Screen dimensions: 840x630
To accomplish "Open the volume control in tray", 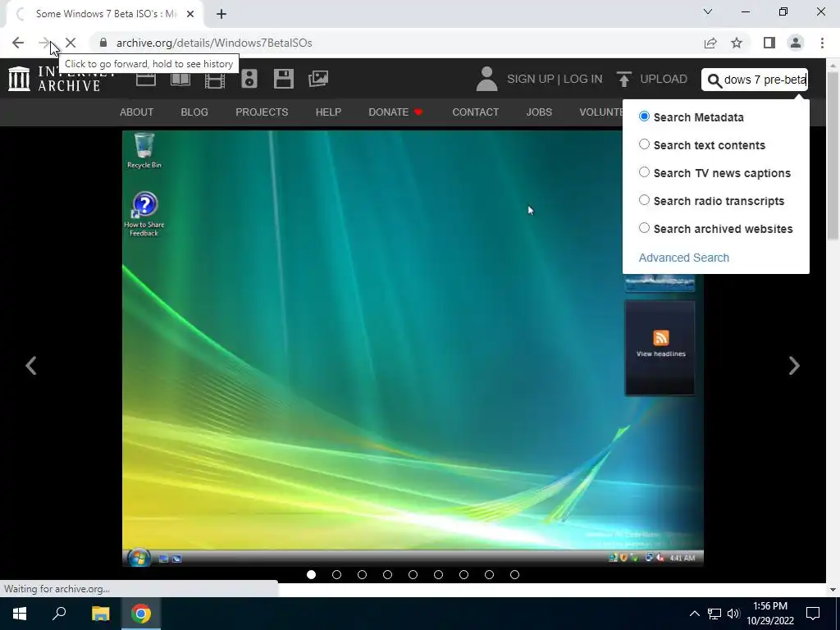I will [733, 614].
